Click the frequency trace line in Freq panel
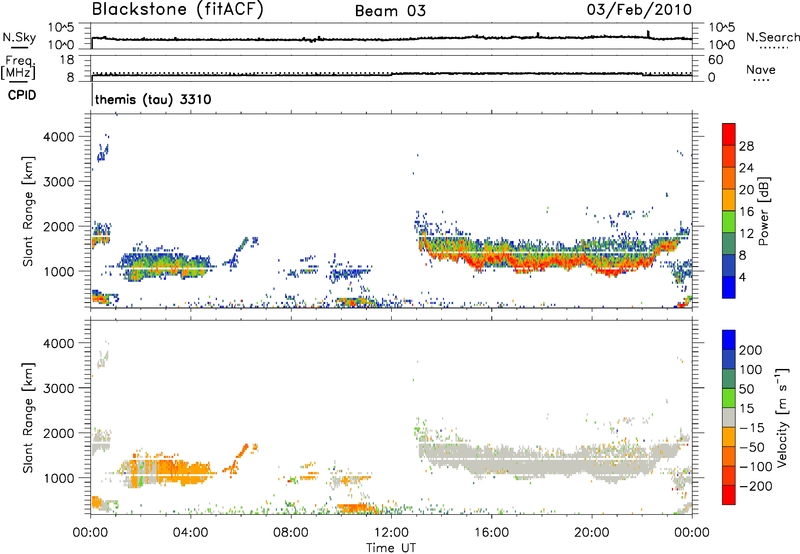 coord(392,75)
